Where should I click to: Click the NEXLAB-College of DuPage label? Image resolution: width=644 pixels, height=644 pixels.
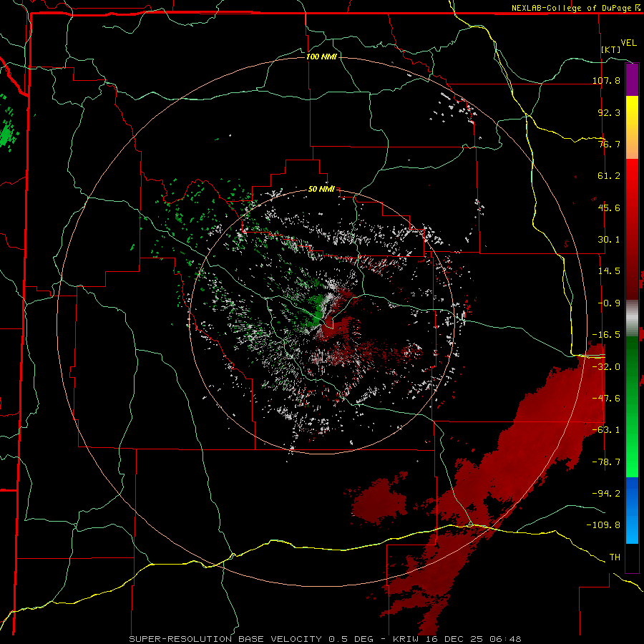click(575, 8)
